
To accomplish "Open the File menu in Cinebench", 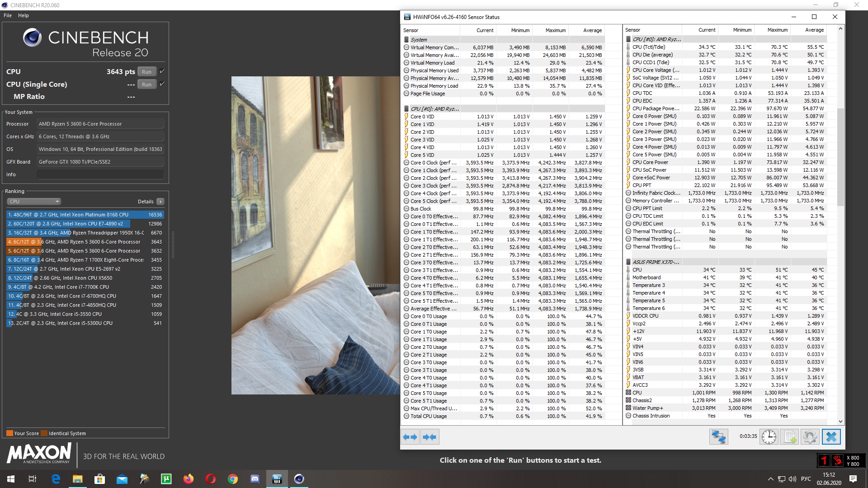I will pyautogui.click(x=8, y=15).
